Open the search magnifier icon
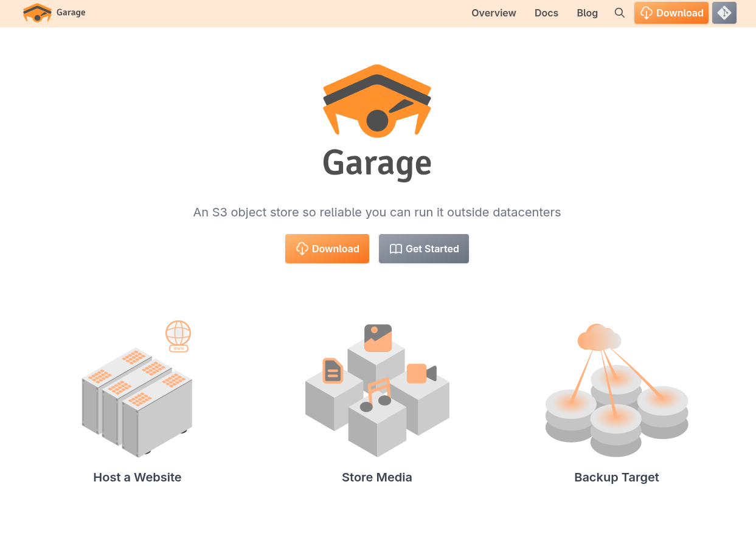The width and height of the screenshot is (756, 538). click(x=619, y=13)
